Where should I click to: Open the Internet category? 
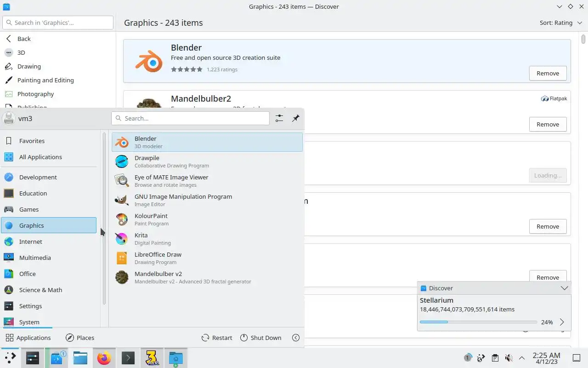[x=49, y=241]
